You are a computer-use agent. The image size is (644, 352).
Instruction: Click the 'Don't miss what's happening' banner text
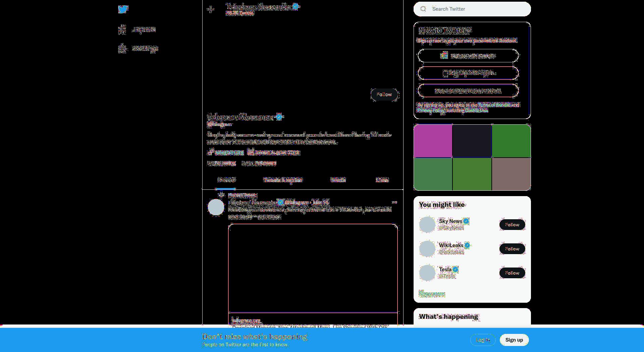pos(255,337)
